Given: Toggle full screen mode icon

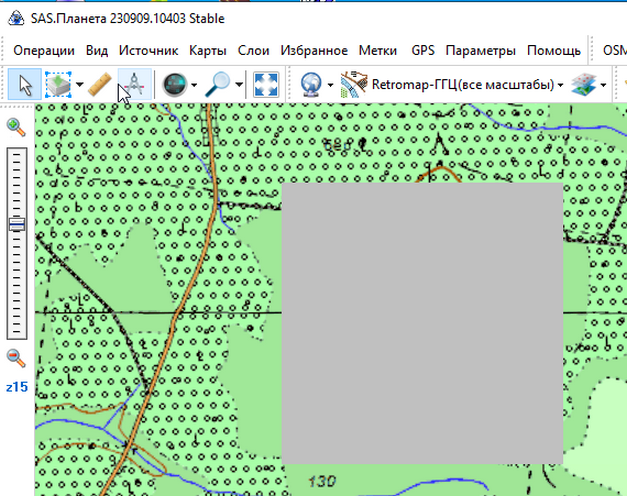Looking at the screenshot, I should point(265,85).
